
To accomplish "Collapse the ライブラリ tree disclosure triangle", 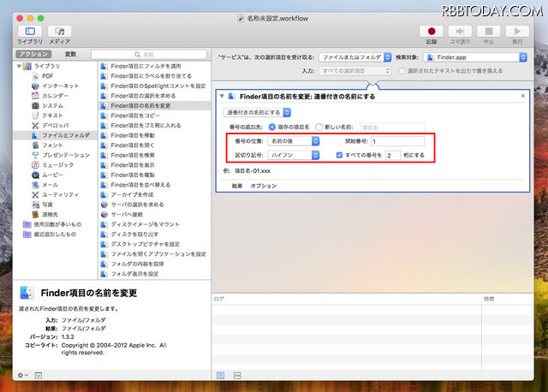I will [x=19, y=66].
